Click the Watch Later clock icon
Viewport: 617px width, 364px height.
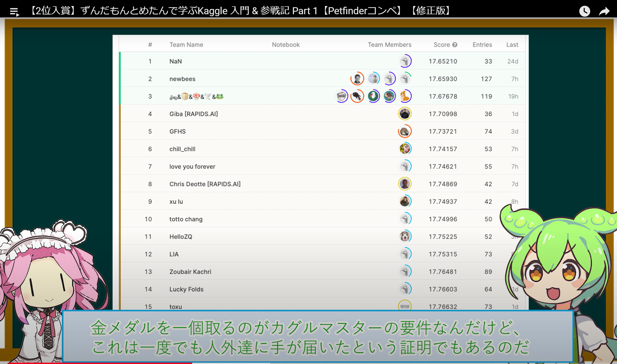click(x=585, y=11)
